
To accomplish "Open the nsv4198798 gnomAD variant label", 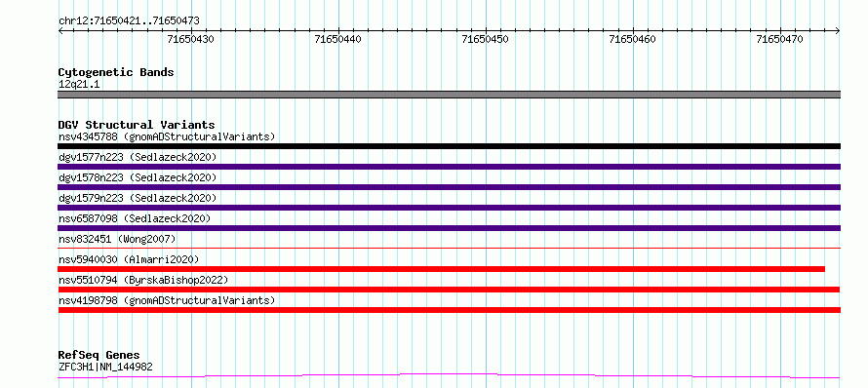I will 167,300.
